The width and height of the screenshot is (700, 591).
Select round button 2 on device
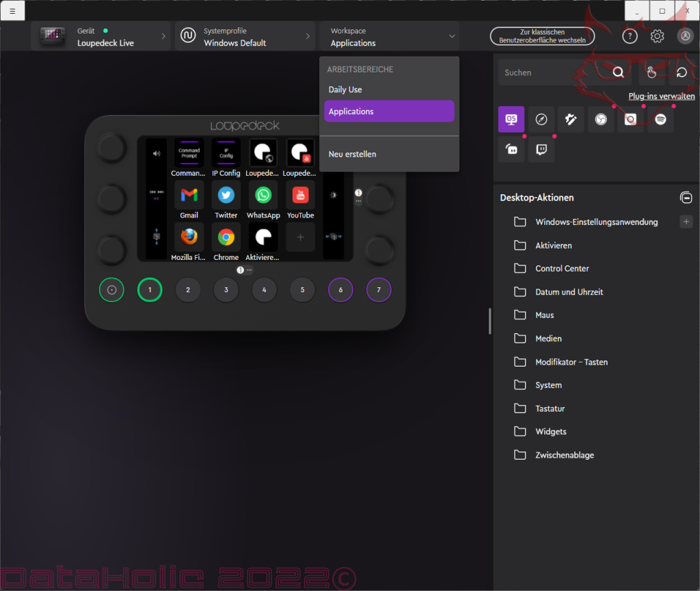tap(188, 290)
